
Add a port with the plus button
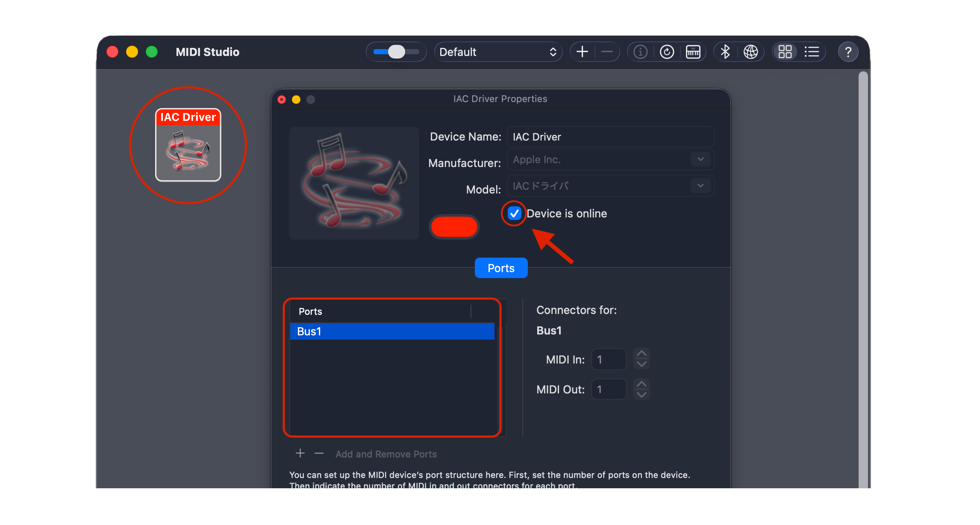300,453
